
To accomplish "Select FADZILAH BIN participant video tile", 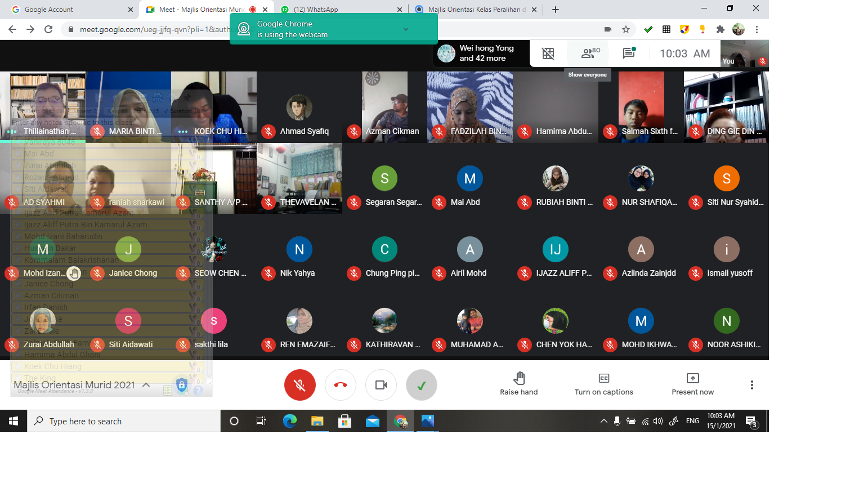I will coord(470,107).
